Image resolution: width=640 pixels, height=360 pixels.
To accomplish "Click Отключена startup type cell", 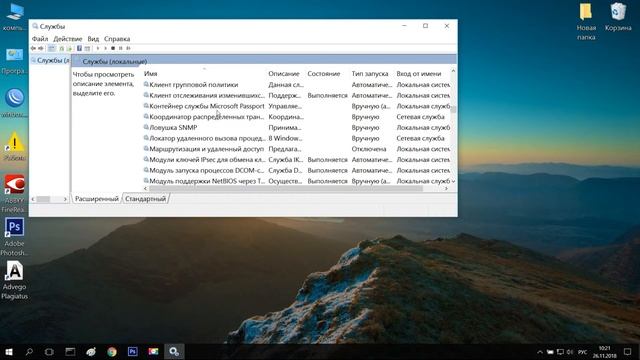I will (x=369, y=149).
